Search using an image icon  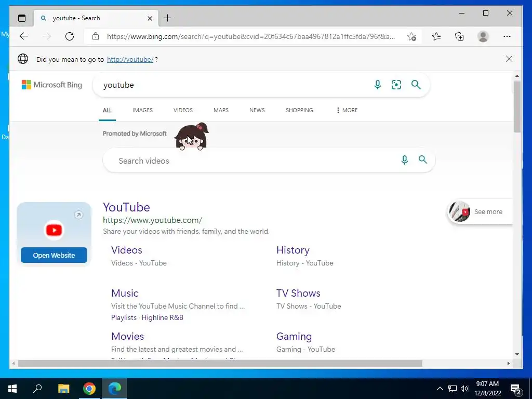click(396, 85)
